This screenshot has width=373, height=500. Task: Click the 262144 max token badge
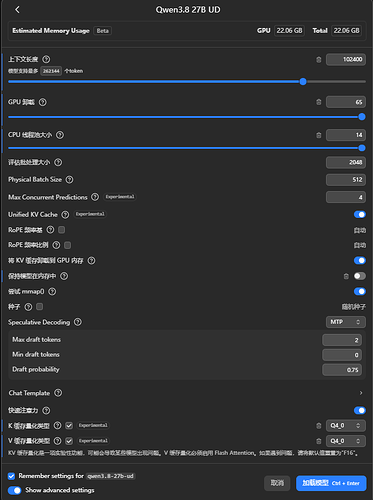pos(51,71)
